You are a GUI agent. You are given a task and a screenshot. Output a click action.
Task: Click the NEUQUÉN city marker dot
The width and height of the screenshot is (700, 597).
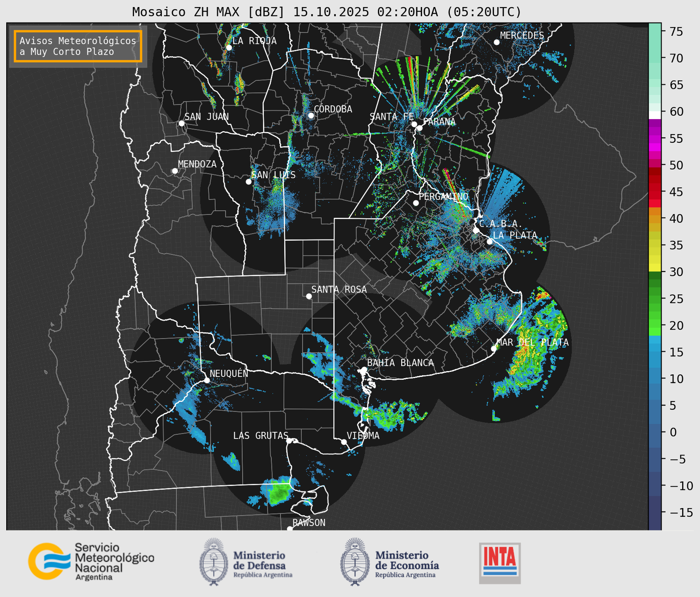(x=207, y=380)
